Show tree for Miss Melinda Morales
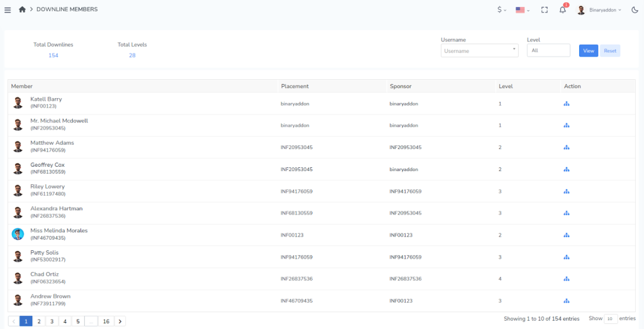 (567, 235)
